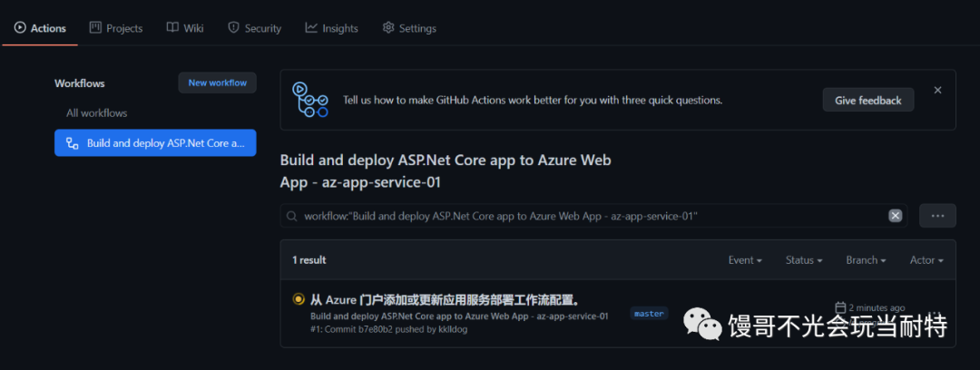The image size is (980, 370).
Task: Click the Security shield icon
Action: (233, 27)
